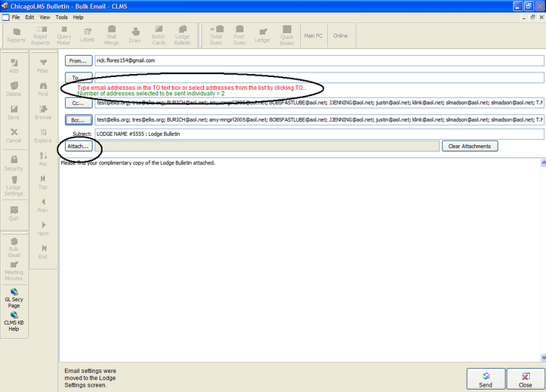Click the Quick Books toolbar icon

287,35
